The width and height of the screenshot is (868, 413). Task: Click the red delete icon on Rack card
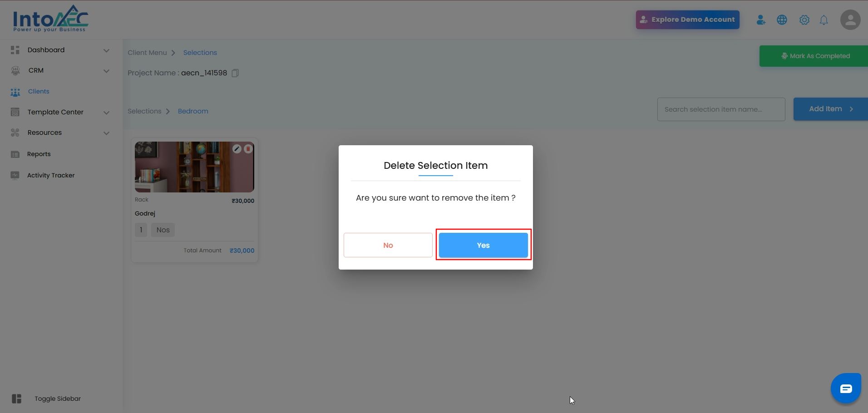[248, 149]
